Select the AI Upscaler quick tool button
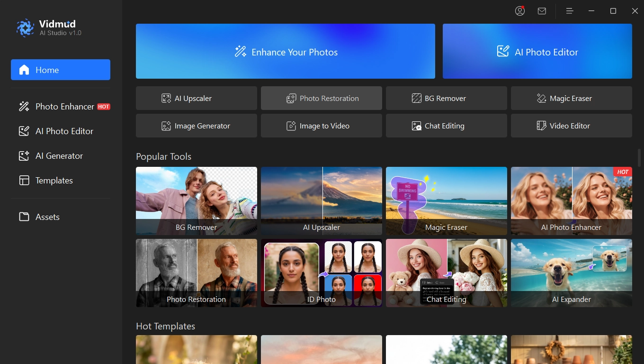The height and width of the screenshot is (364, 644). [197, 98]
